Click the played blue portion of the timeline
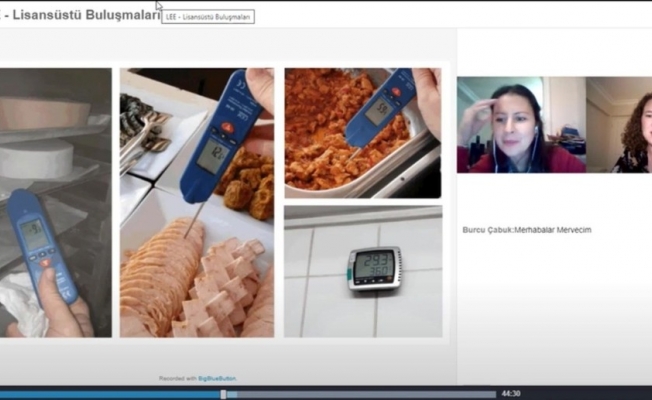Screen dimensions: 652x400 click(110, 394)
